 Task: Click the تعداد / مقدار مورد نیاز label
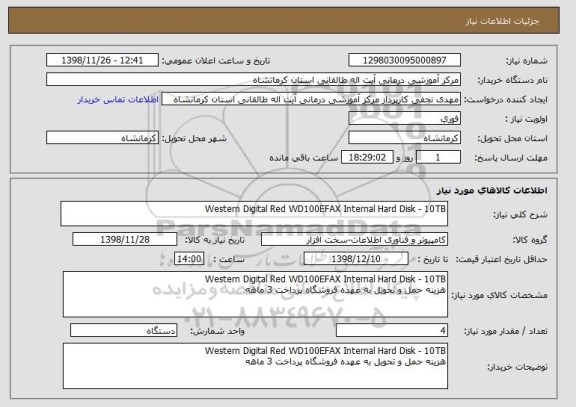[506, 331]
